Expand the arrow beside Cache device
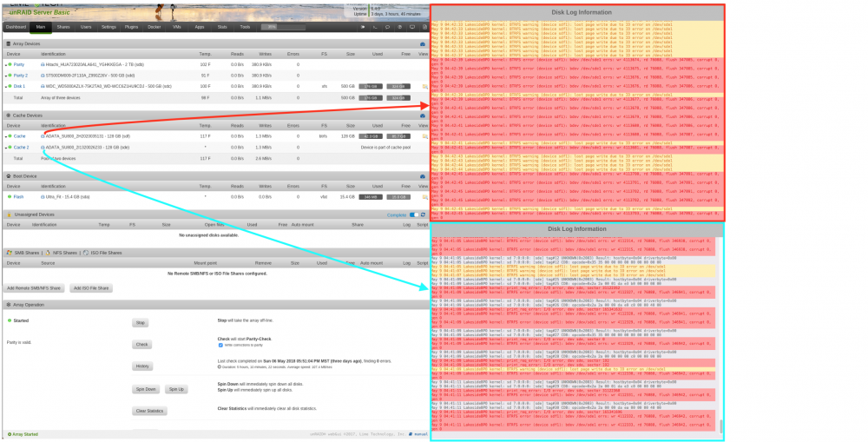 6,136
